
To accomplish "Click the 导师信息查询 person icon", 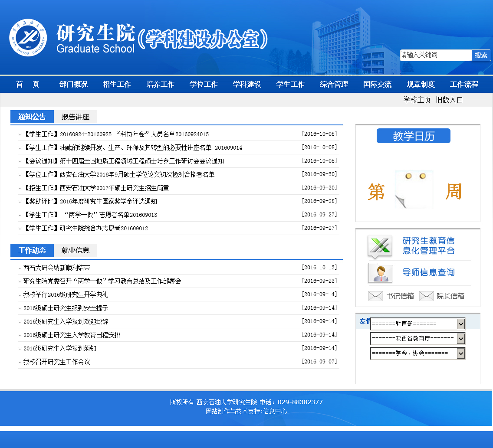I will point(381,273).
